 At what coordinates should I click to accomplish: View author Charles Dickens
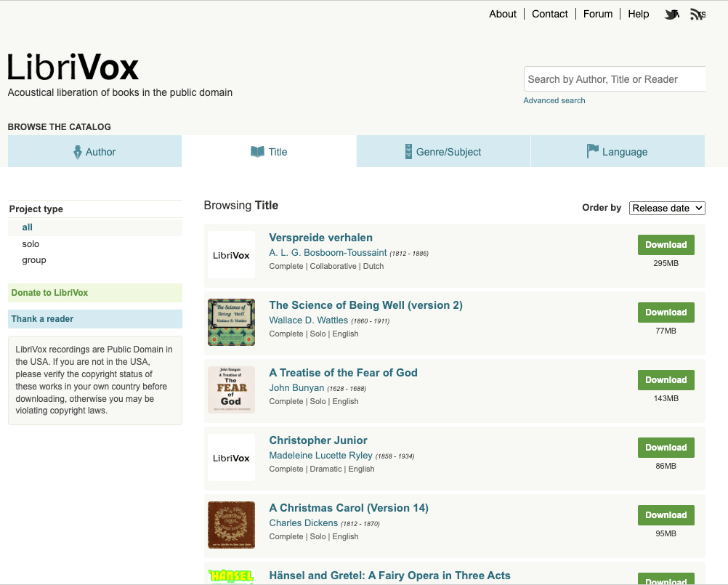pos(304,523)
